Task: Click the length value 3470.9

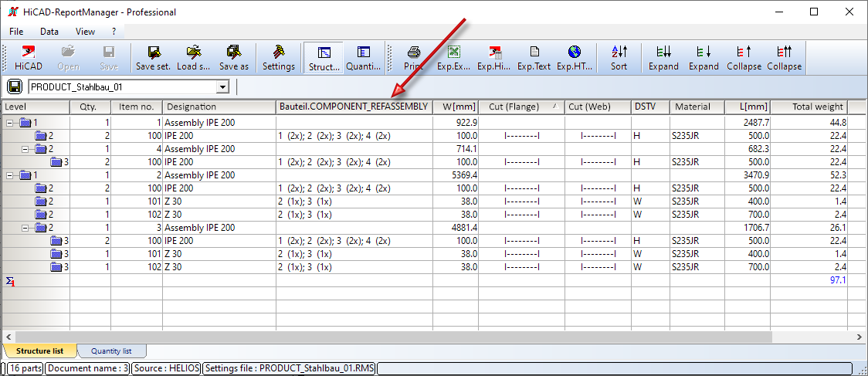Action: pyautogui.click(x=756, y=175)
